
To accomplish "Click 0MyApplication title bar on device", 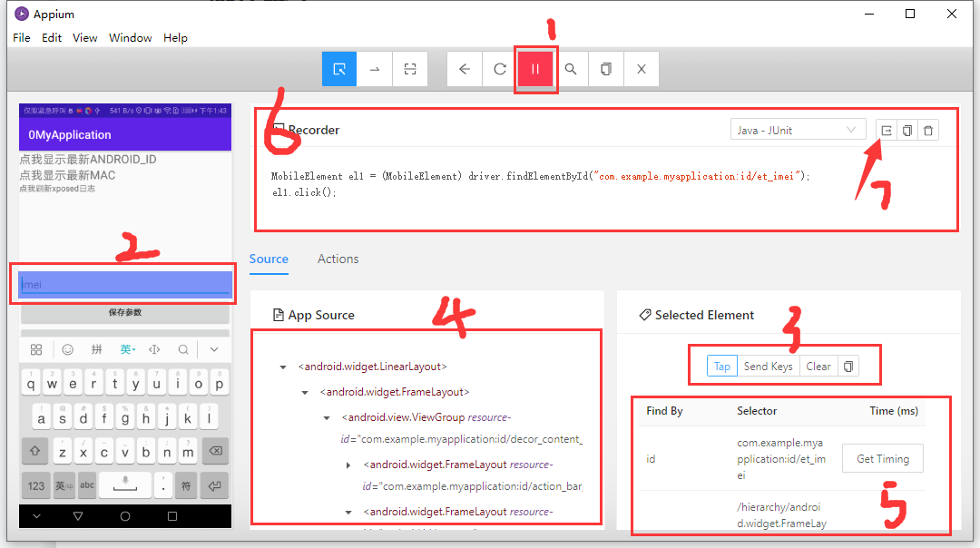I will click(x=125, y=134).
